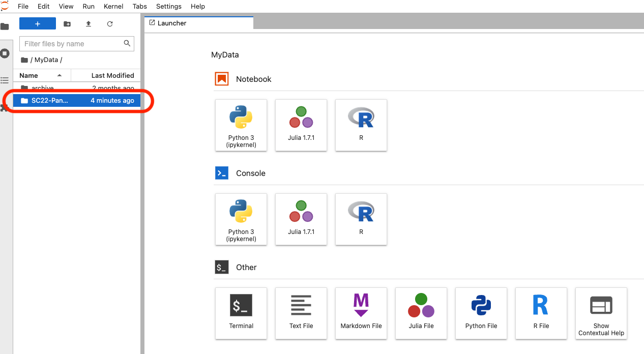The height and width of the screenshot is (354, 644).
Task: Open the table of contents sidebar
Action: [x=5, y=80]
